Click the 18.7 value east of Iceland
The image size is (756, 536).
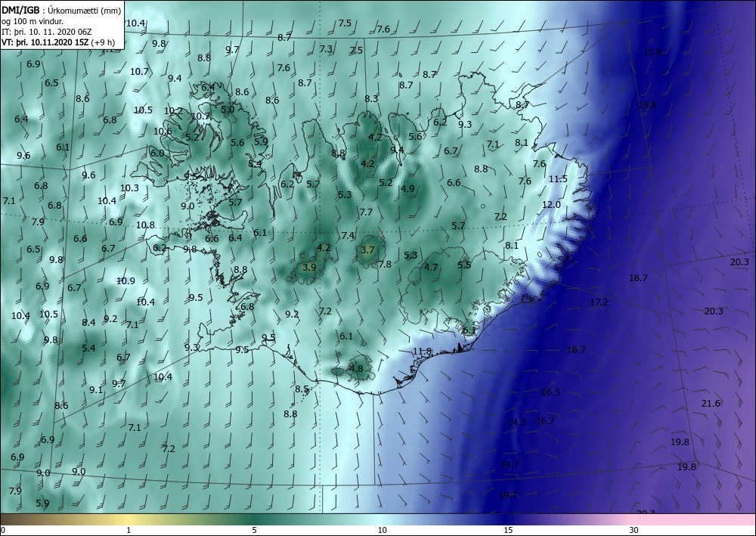[x=638, y=277]
